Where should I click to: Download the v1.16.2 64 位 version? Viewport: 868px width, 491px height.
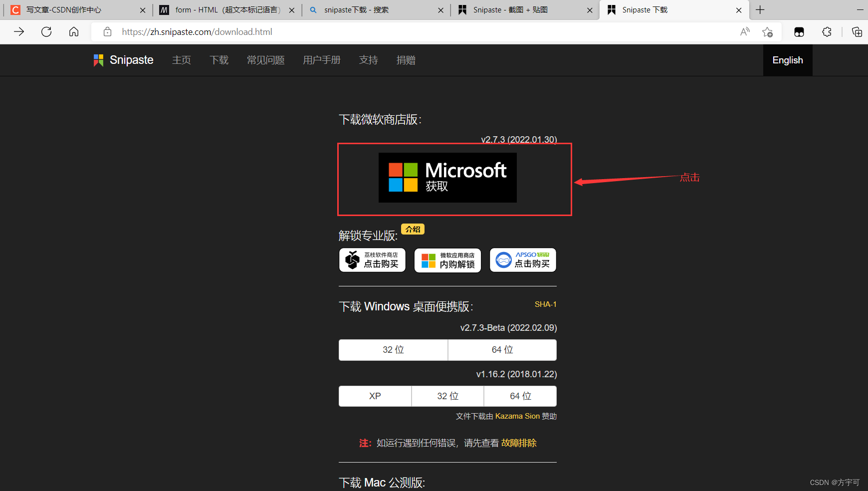click(520, 396)
